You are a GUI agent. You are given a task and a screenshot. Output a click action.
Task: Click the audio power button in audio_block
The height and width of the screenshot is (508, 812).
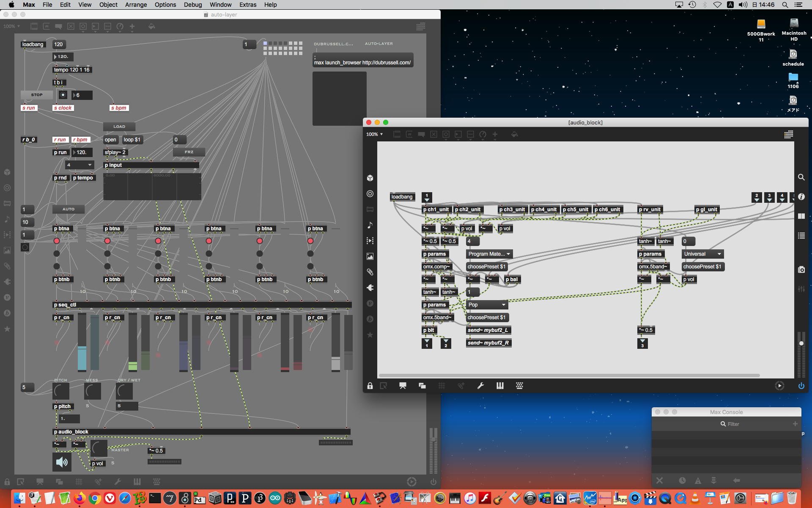click(801, 386)
